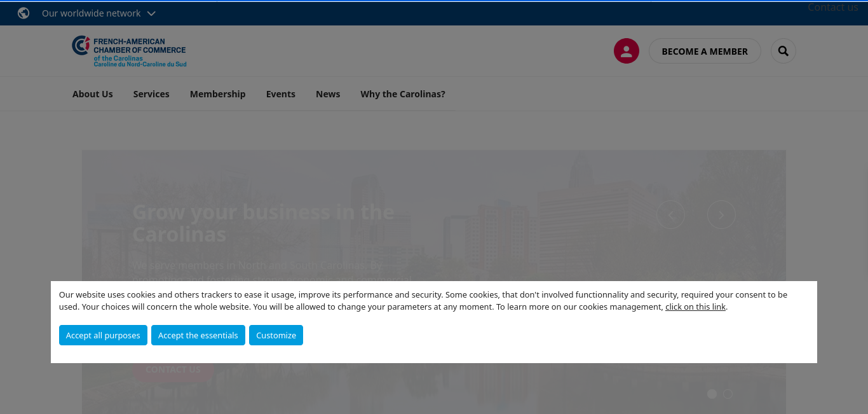The image size is (868, 414).
Task: Open the Membership menu
Action: pos(218,94)
